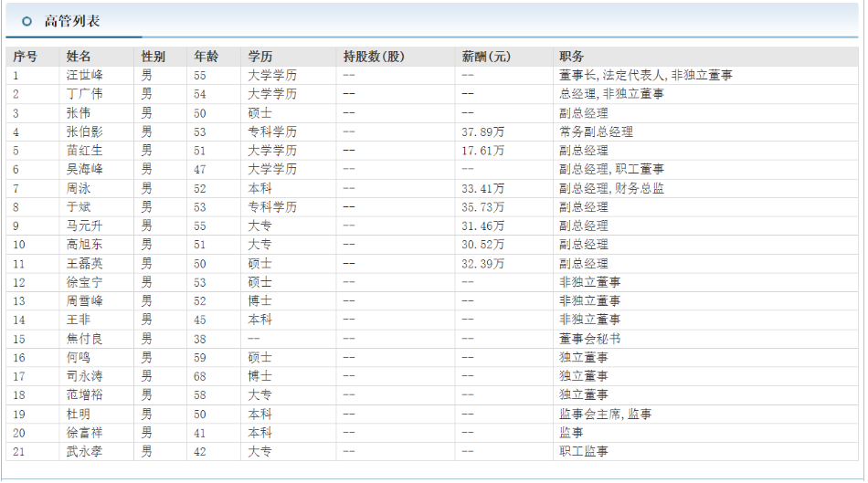Screen dimensions: 868x483
Task: Click the position 副总经理,财务总监
Action: [x=611, y=188]
